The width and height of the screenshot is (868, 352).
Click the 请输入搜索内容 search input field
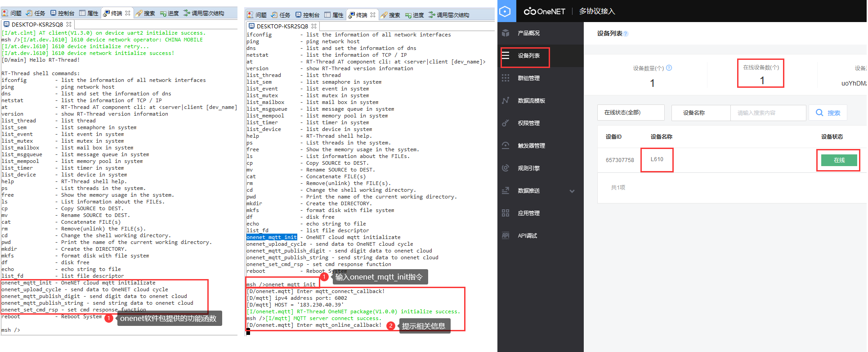[768, 113]
